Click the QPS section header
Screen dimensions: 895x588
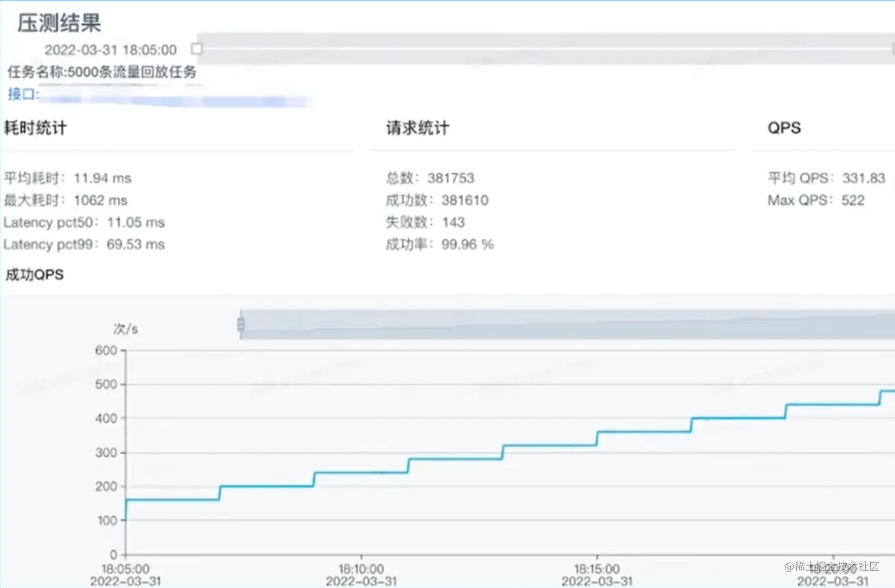784,128
